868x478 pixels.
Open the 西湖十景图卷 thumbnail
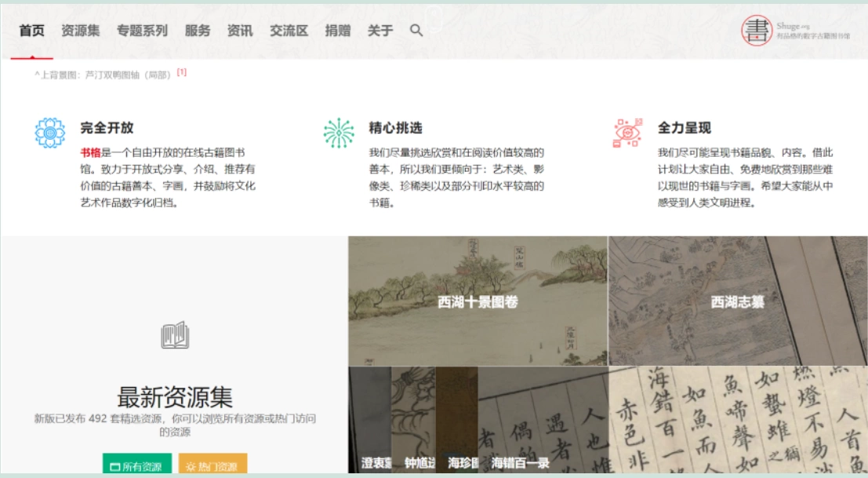point(478,301)
